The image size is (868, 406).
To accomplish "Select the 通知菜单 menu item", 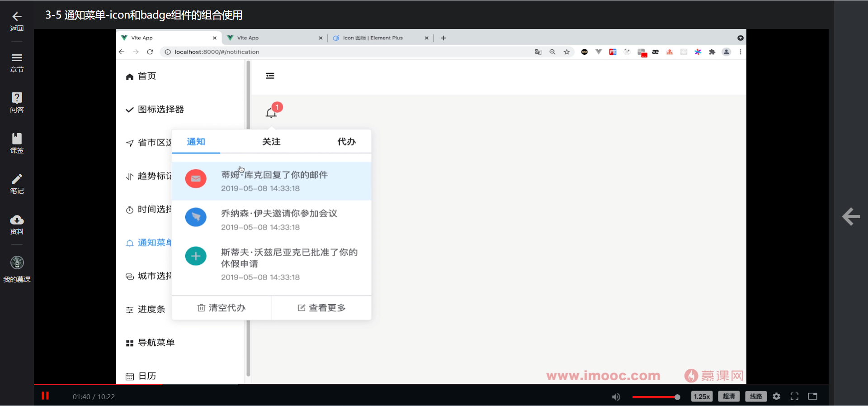I will pyautogui.click(x=149, y=243).
